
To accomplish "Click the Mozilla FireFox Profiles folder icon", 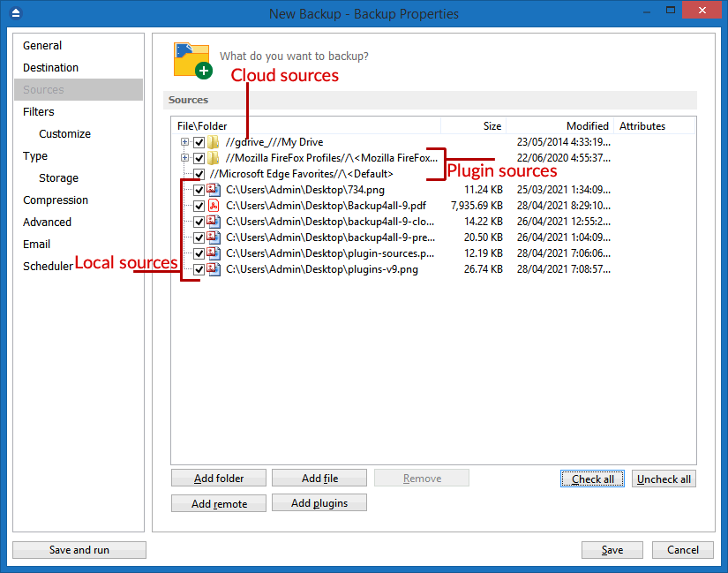I will [214, 158].
